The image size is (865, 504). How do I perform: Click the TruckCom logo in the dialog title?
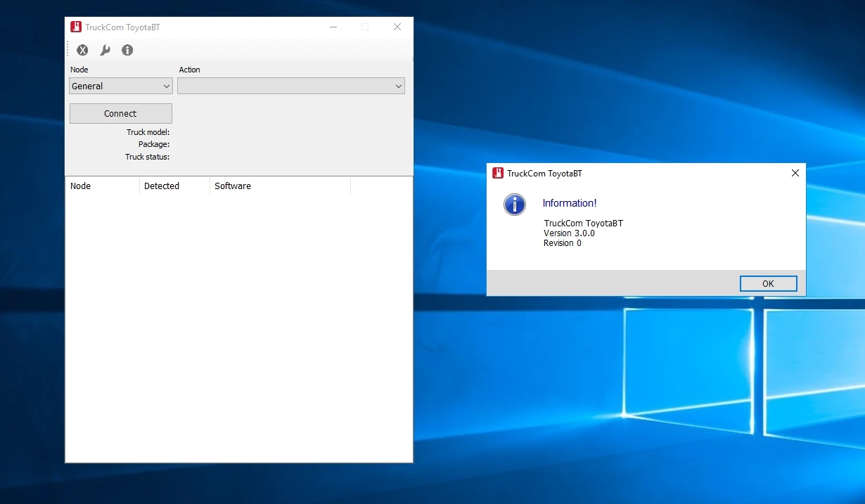click(x=498, y=173)
